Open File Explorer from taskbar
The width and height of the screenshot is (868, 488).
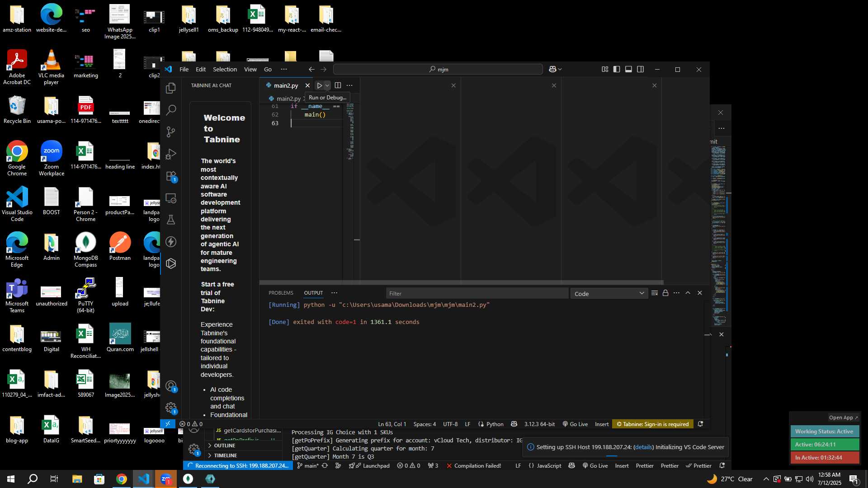(x=77, y=479)
